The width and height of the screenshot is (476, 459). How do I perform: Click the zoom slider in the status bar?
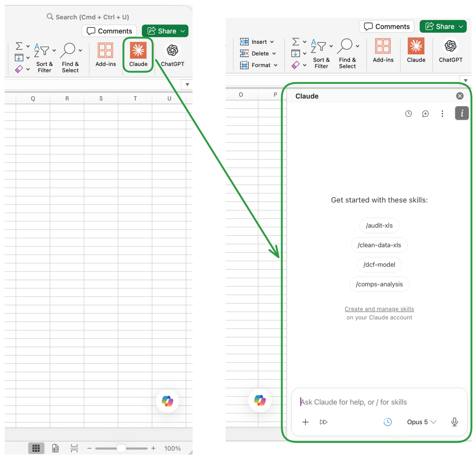(x=121, y=448)
